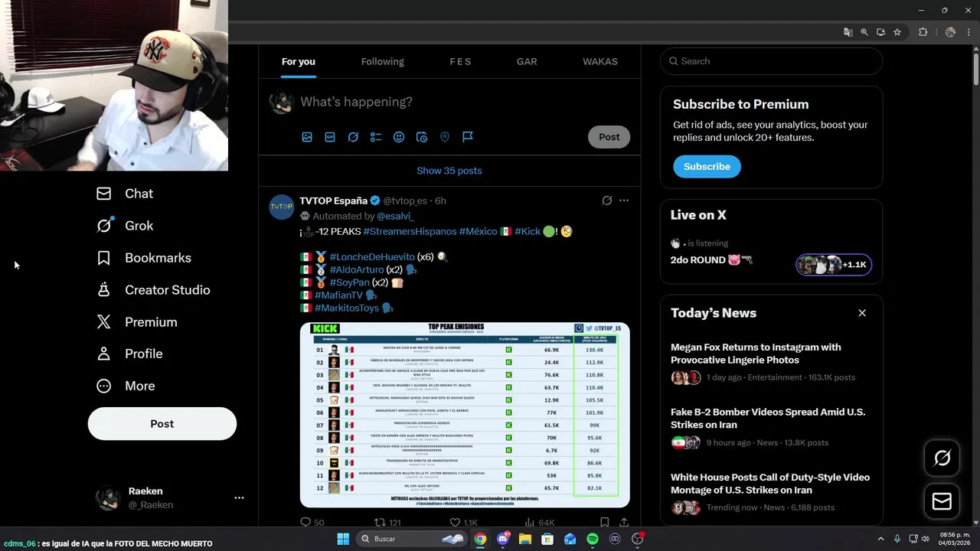This screenshot has width=980, height=551.
Task: Dismiss the Today's News panel
Action: (862, 313)
